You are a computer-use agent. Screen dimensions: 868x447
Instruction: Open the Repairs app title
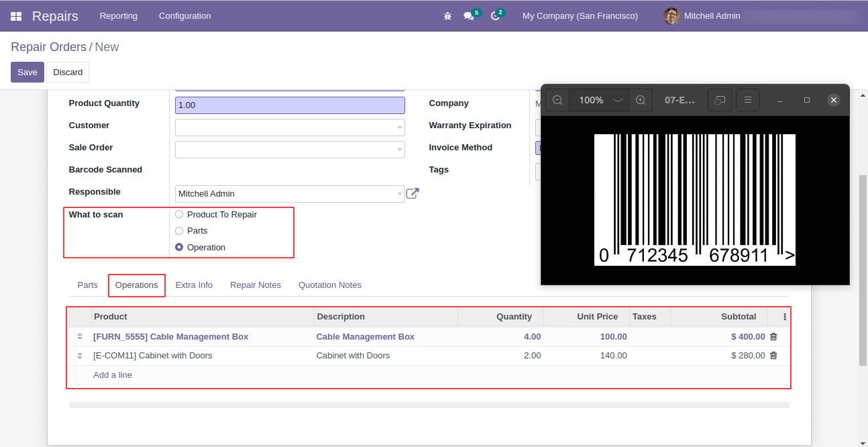pyautogui.click(x=55, y=16)
